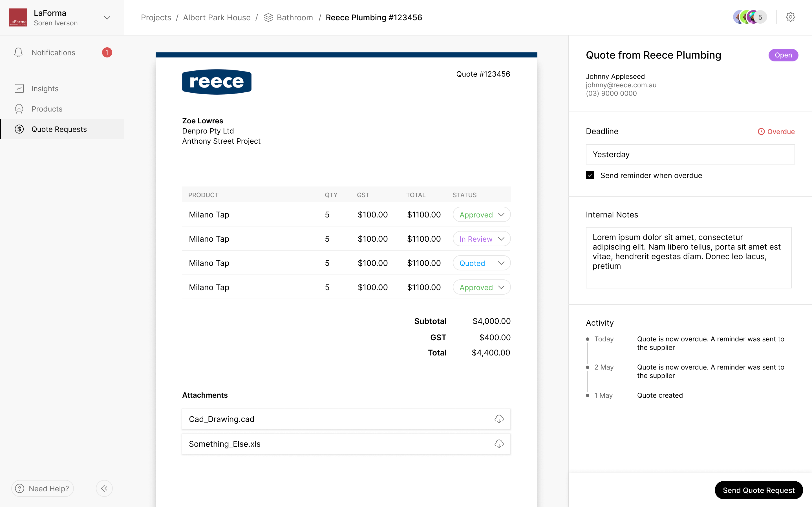The width and height of the screenshot is (812, 507).
Task: Collapse the sidebar with double-chevron icon
Action: coord(104,489)
